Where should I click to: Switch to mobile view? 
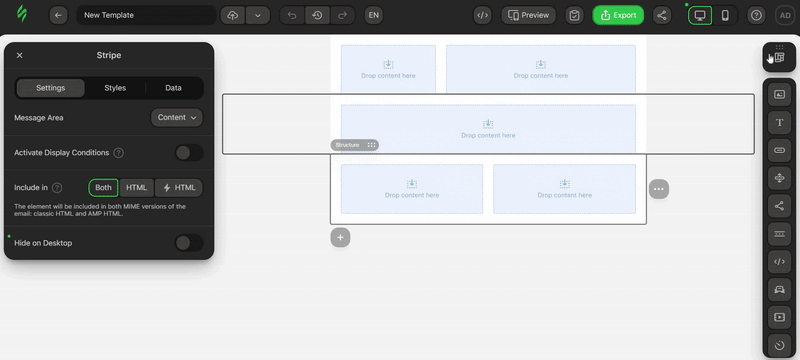click(725, 15)
